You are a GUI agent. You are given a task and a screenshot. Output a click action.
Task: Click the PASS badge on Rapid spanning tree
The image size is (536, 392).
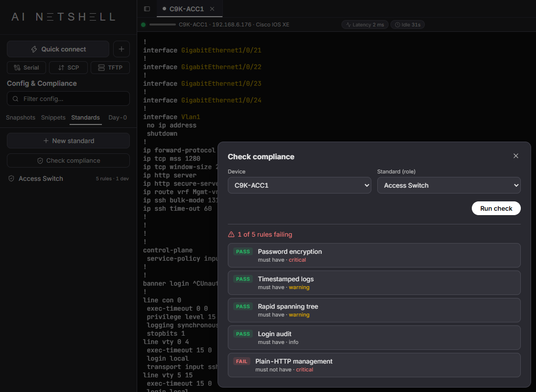point(243,307)
